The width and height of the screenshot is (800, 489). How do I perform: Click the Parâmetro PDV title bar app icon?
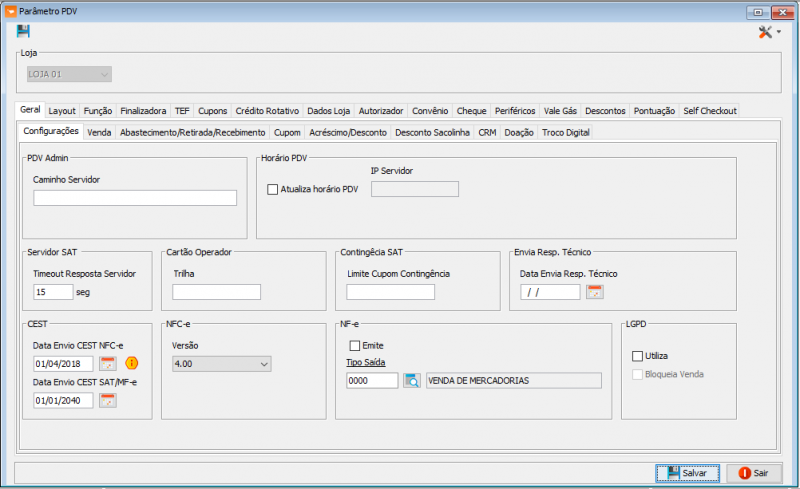point(10,11)
